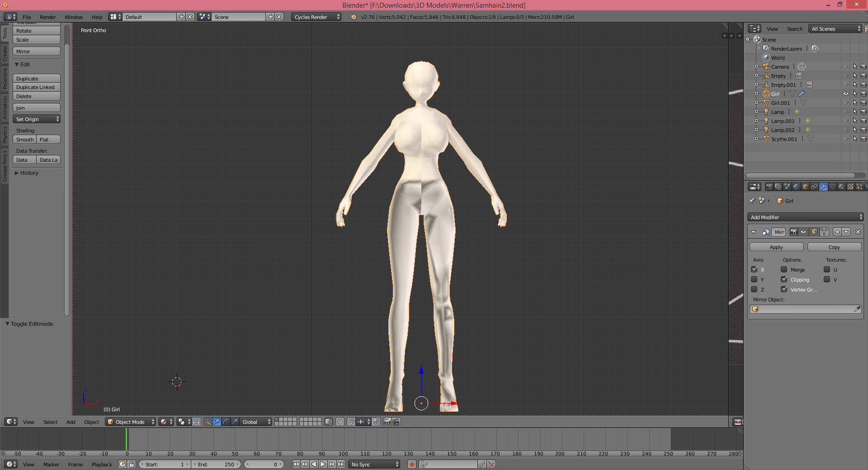
Task: Remove the Mirror modifier with X
Action: [858, 232]
